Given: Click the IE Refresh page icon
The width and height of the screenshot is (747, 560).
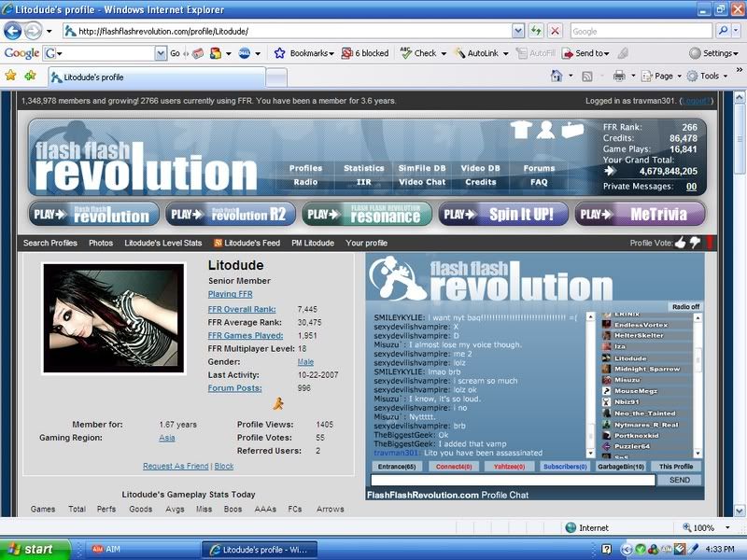Looking at the screenshot, I should (x=537, y=31).
